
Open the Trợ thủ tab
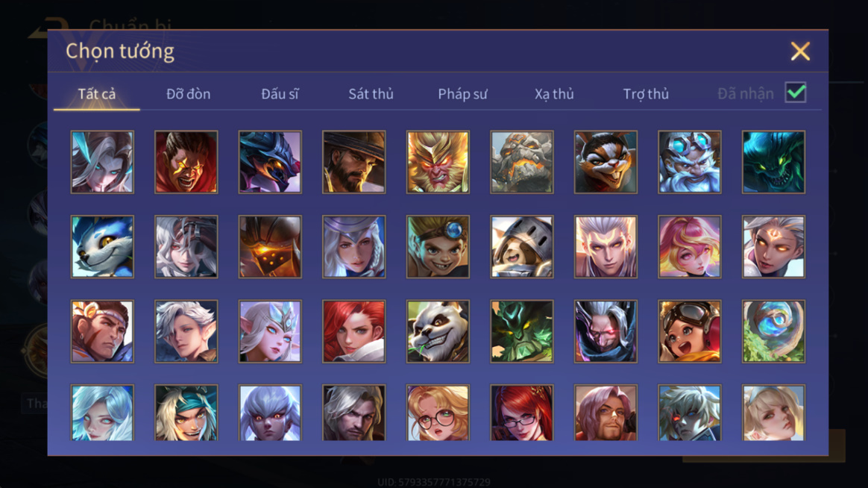646,94
